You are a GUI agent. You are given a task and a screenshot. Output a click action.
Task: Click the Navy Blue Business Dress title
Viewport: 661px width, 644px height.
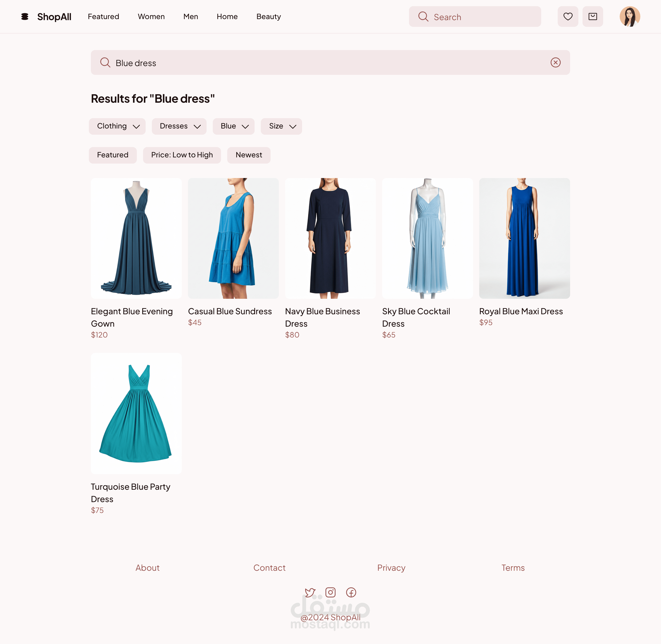click(x=322, y=317)
